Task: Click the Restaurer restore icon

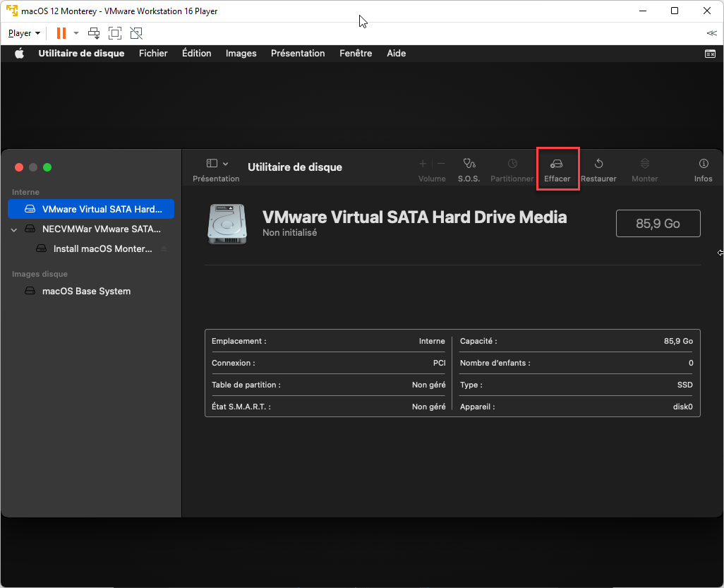Action: (x=598, y=164)
